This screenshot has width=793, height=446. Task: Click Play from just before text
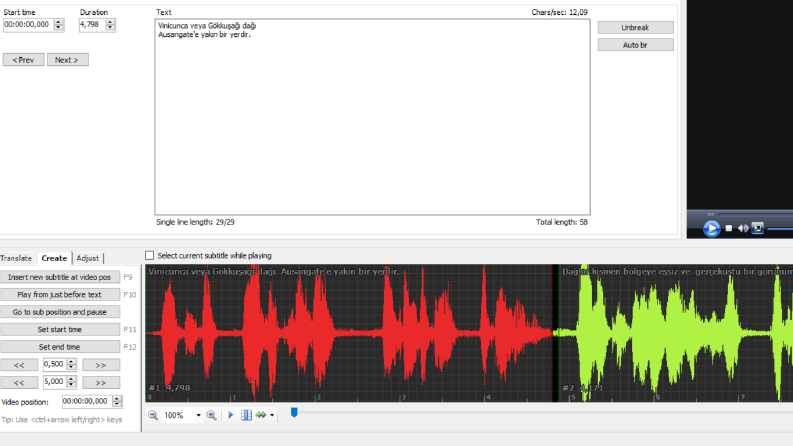tap(60, 294)
